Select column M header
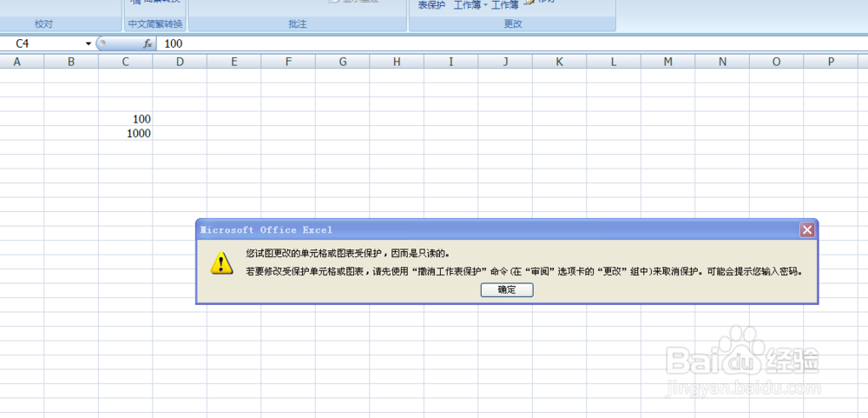Screen dimensions: 868x418 (x=668, y=62)
